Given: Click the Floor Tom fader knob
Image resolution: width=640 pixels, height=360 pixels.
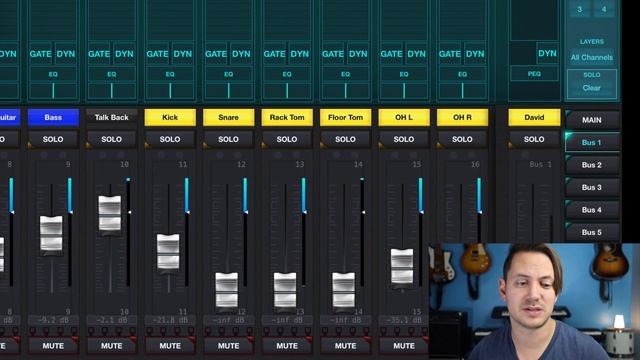Looking at the screenshot, I should pyautogui.click(x=344, y=290).
